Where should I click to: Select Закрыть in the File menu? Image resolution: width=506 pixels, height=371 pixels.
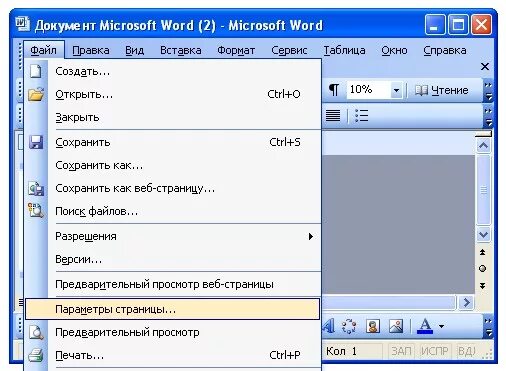(x=173, y=118)
